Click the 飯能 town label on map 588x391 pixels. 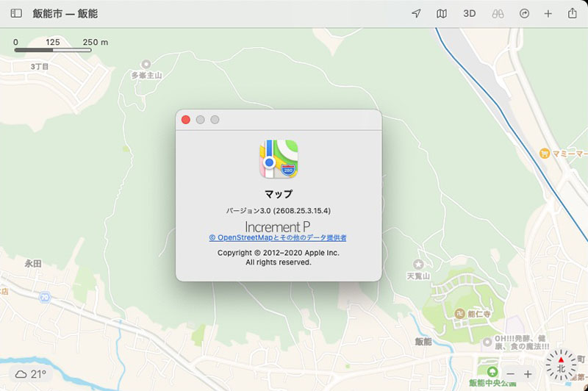[x=423, y=342]
